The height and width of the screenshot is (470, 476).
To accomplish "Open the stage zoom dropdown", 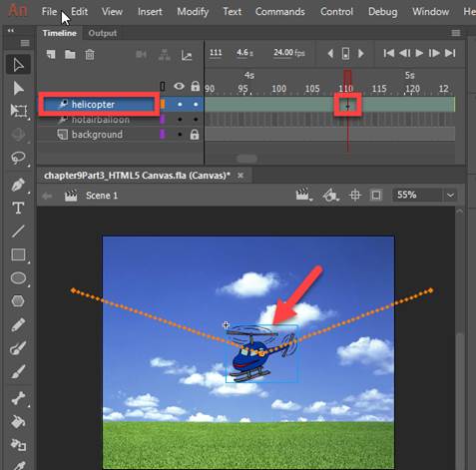I will coord(450,196).
